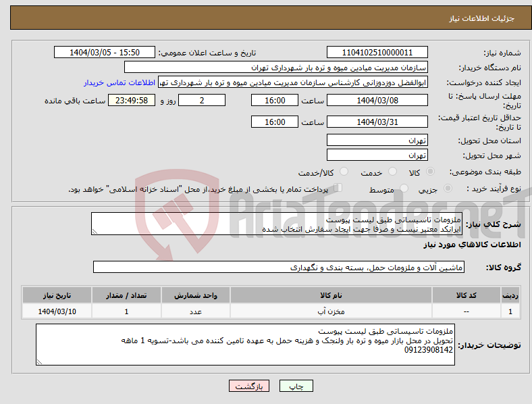This screenshot has height=404, width=532.
Task: Click the عدد unit cell
Action: (196, 311)
